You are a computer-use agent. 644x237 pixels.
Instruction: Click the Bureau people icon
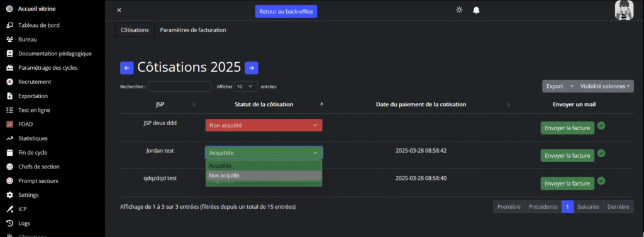click(10, 40)
